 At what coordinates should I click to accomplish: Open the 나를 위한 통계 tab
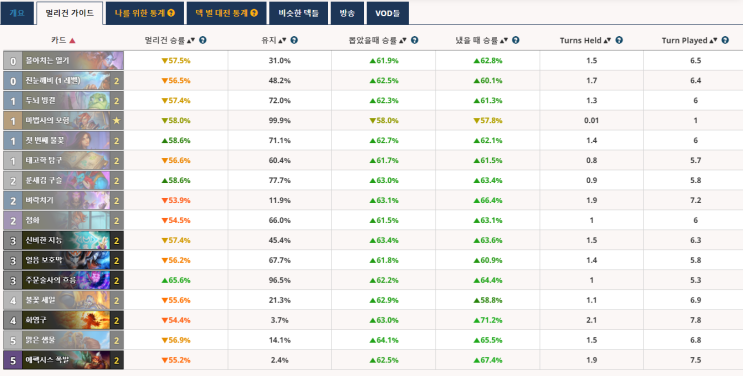click(145, 13)
